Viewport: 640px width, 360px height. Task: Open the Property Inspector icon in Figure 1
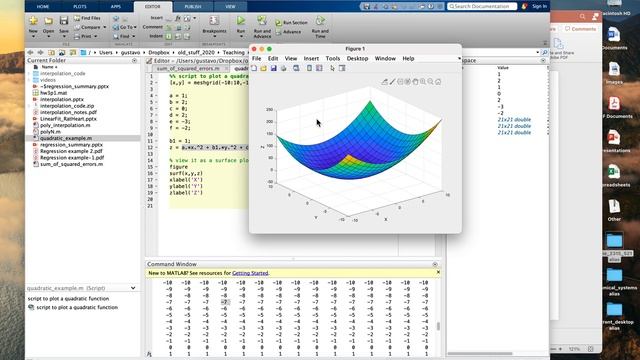(342, 68)
